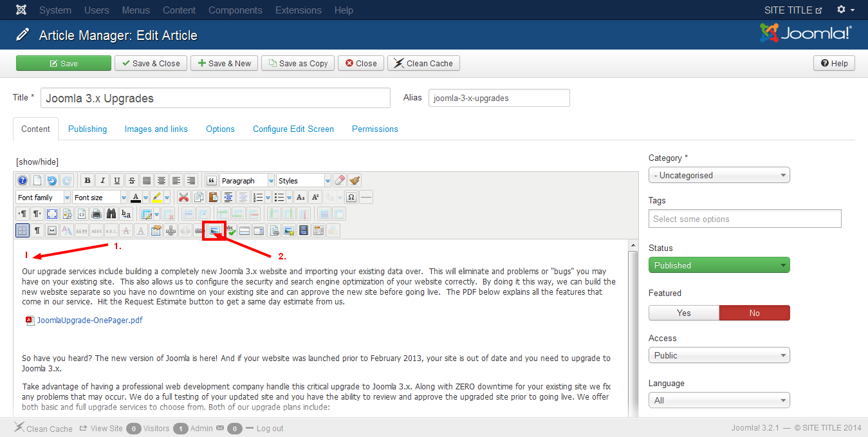Run the spellchecker with abc check icon

[230, 230]
